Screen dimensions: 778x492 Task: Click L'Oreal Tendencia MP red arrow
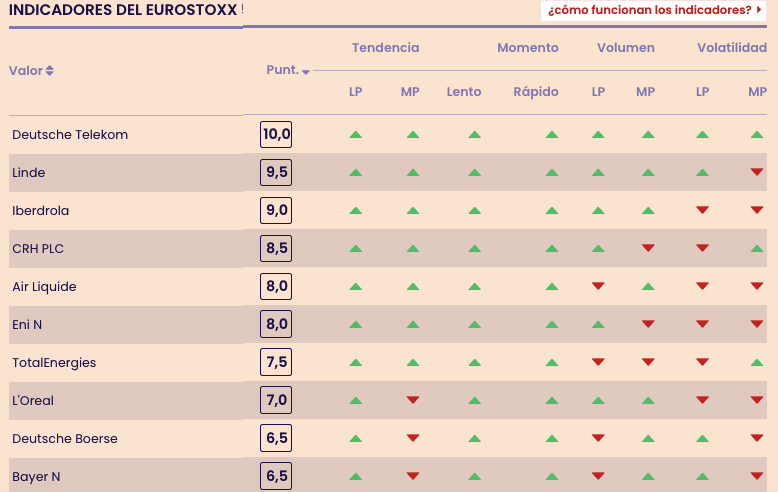coord(412,400)
